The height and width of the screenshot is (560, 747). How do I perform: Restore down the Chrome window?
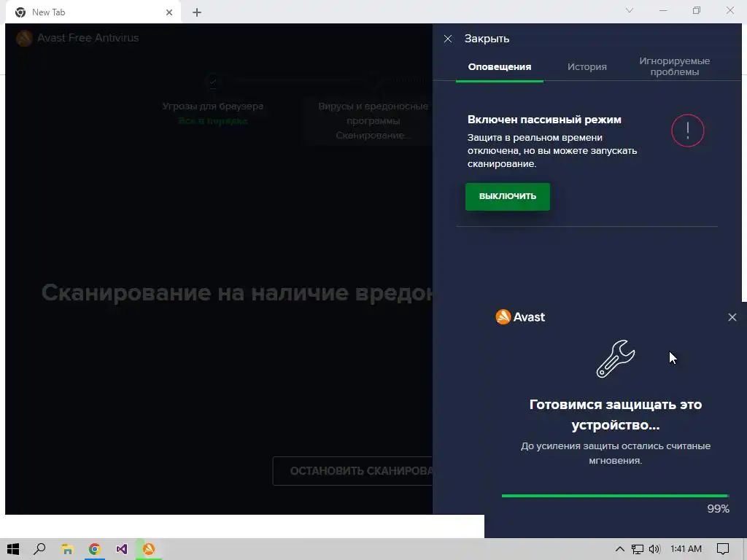[x=697, y=10]
